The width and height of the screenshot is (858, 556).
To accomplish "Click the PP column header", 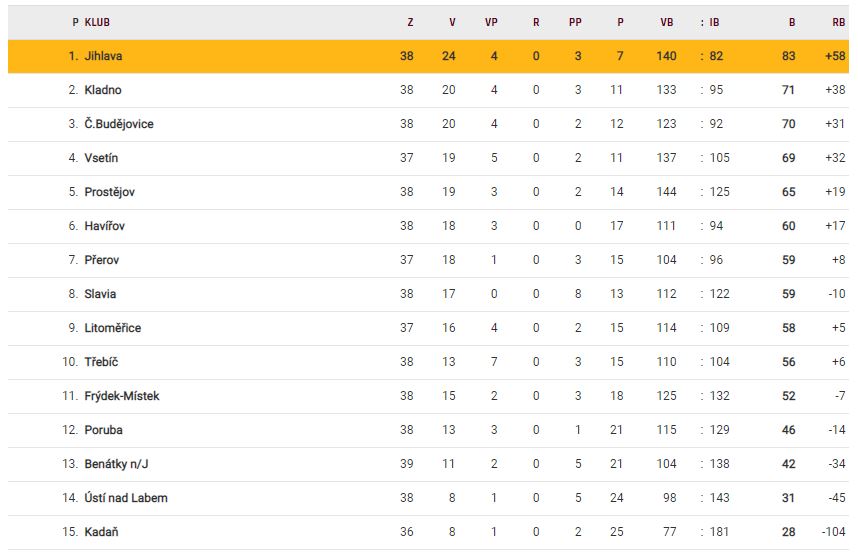I will point(576,21).
